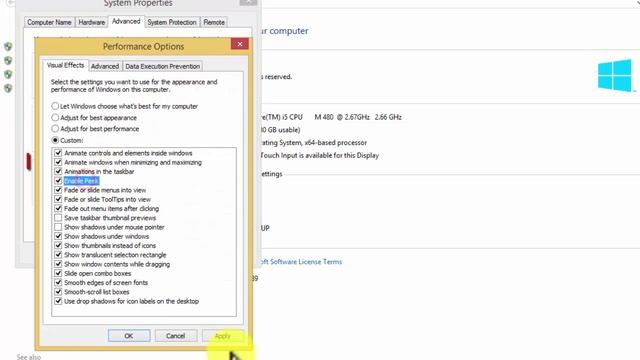Click the 'x64-based processor' system type text
Screen dimensions: 640x360
pyautogui.click(x=336, y=142)
